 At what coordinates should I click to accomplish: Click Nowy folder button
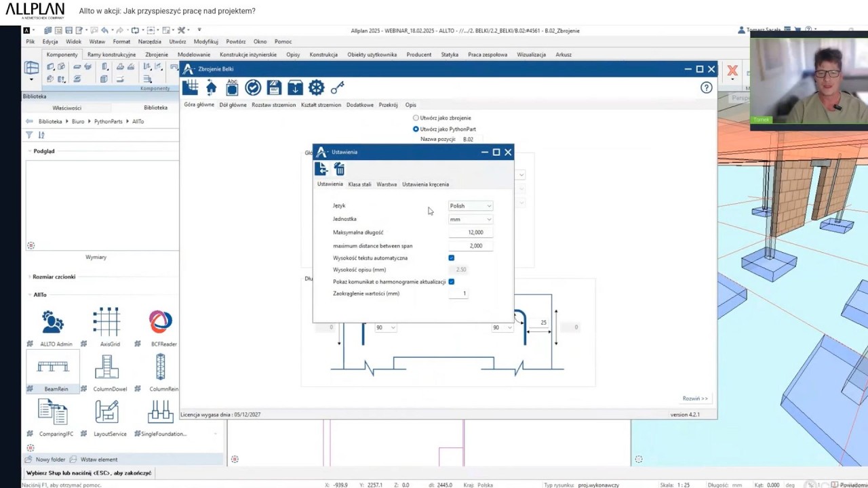click(x=45, y=460)
